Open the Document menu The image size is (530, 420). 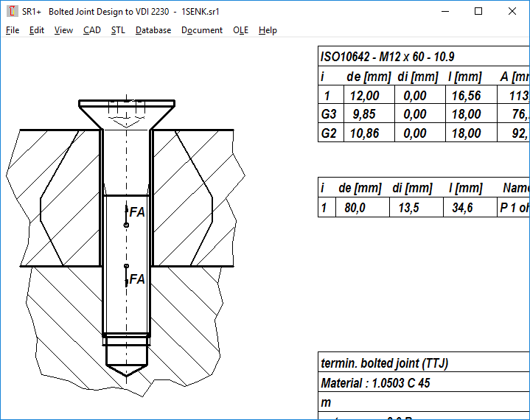coord(202,30)
